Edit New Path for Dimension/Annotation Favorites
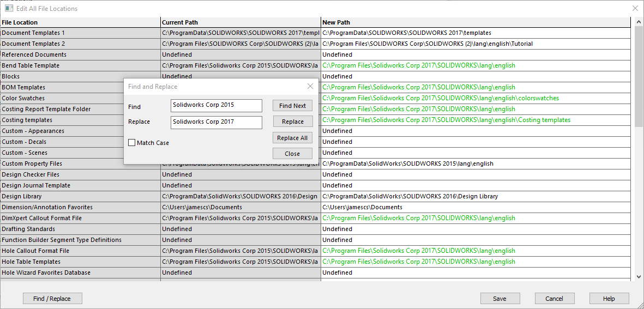644x309 pixels. pos(476,207)
